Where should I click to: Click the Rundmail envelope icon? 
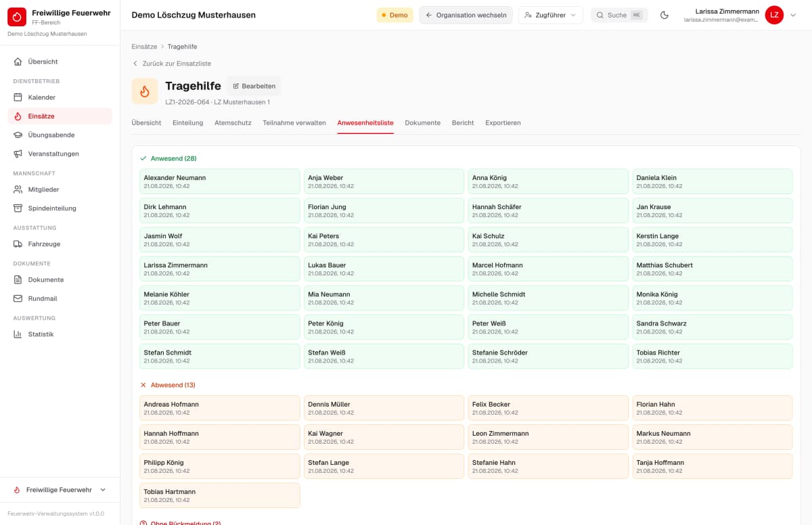18,298
